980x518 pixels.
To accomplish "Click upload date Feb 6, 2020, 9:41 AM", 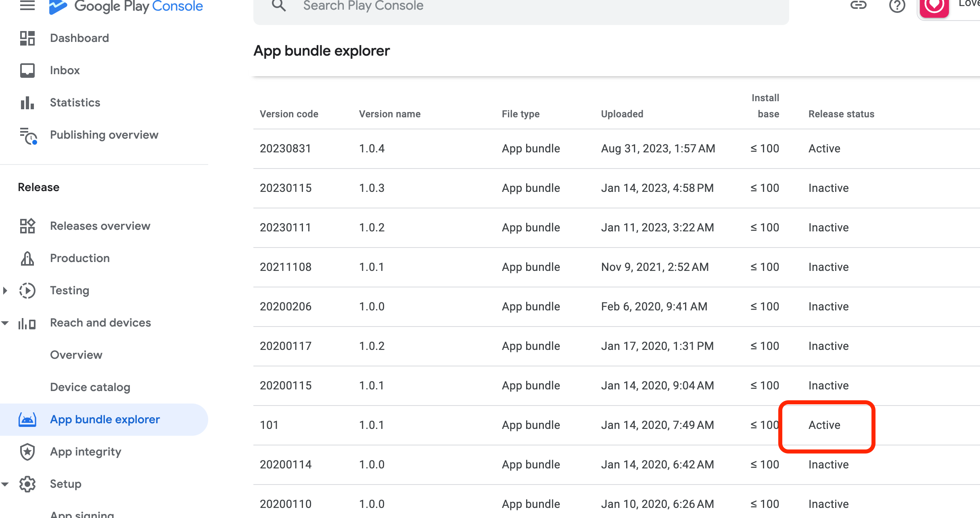I will tap(654, 307).
